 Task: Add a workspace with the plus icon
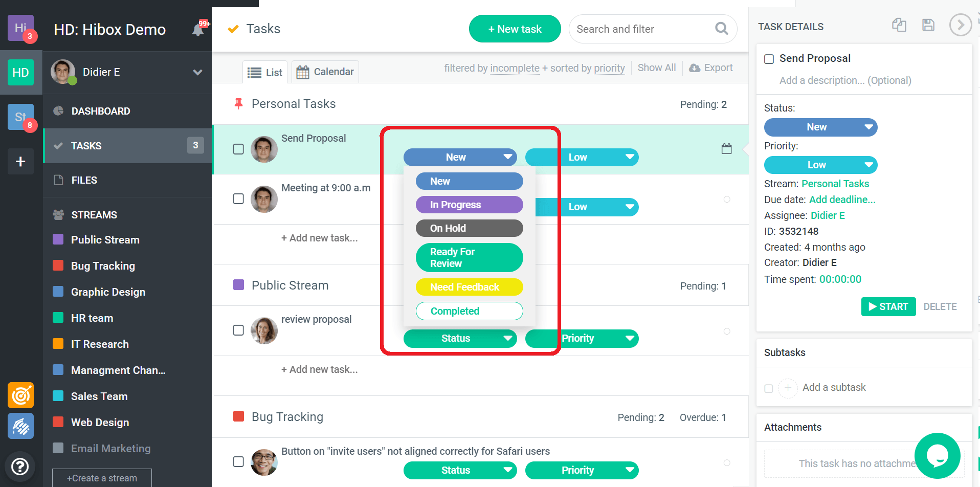coord(20,162)
